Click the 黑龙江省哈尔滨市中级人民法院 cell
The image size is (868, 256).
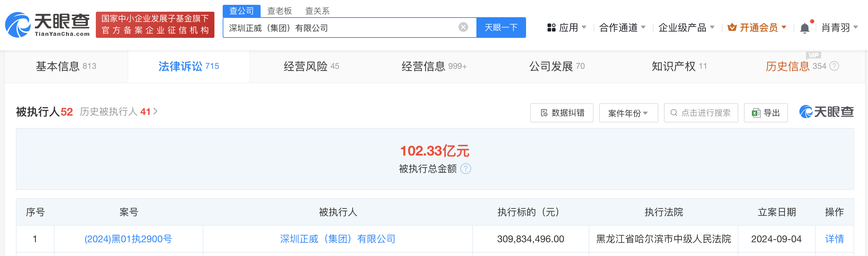coord(664,239)
